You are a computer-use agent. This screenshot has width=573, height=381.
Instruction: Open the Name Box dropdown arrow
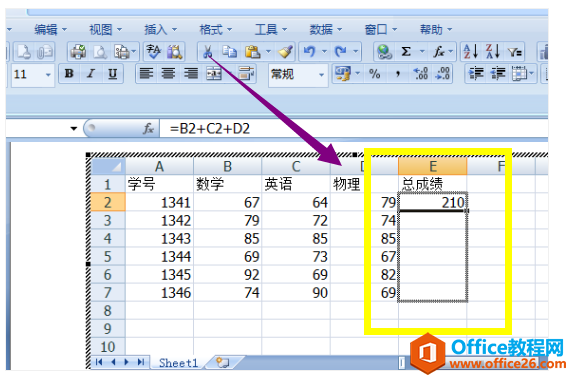(x=73, y=129)
